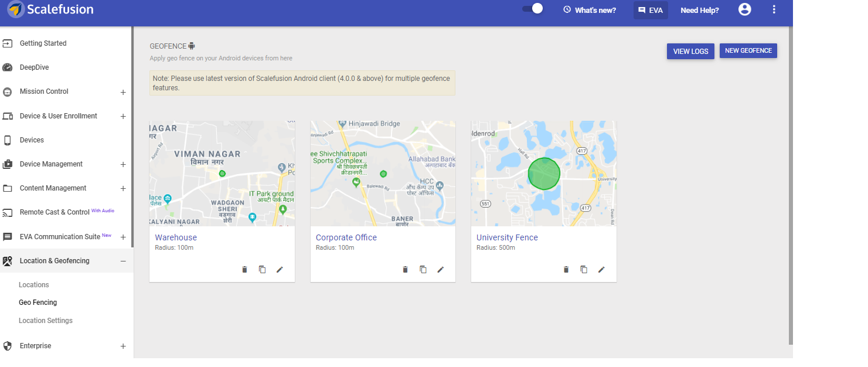Click the page vertical scrollbar
Image resolution: width=868 pixels, height=367 pixels.
click(791, 185)
